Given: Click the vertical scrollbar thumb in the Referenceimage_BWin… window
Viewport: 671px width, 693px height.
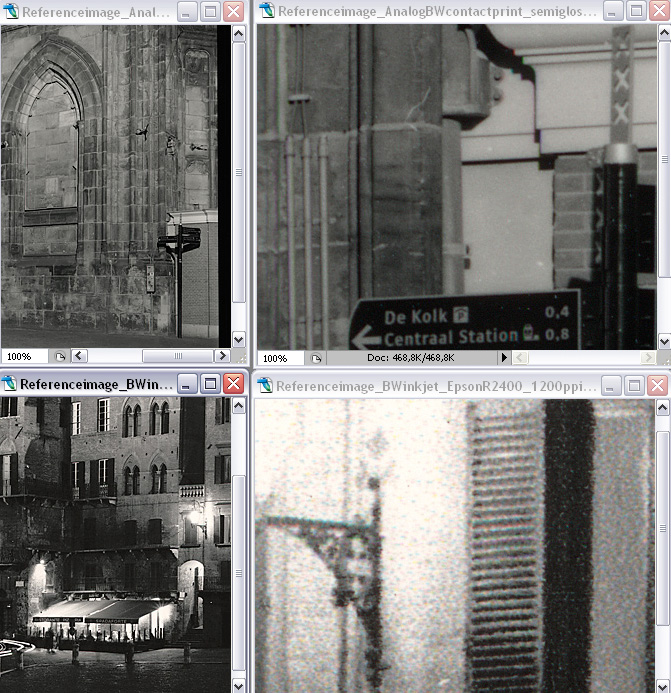Looking at the screenshot, I should point(239,573).
